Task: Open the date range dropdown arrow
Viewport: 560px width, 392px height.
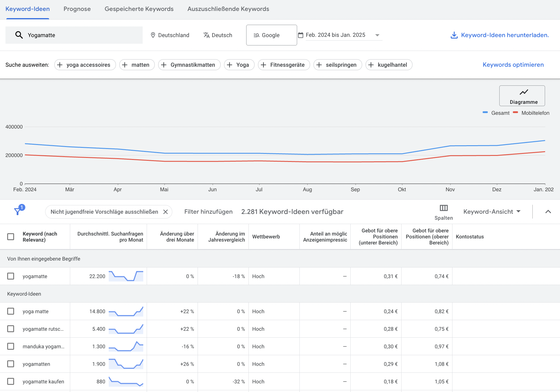Action: pyautogui.click(x=377, y=35)
